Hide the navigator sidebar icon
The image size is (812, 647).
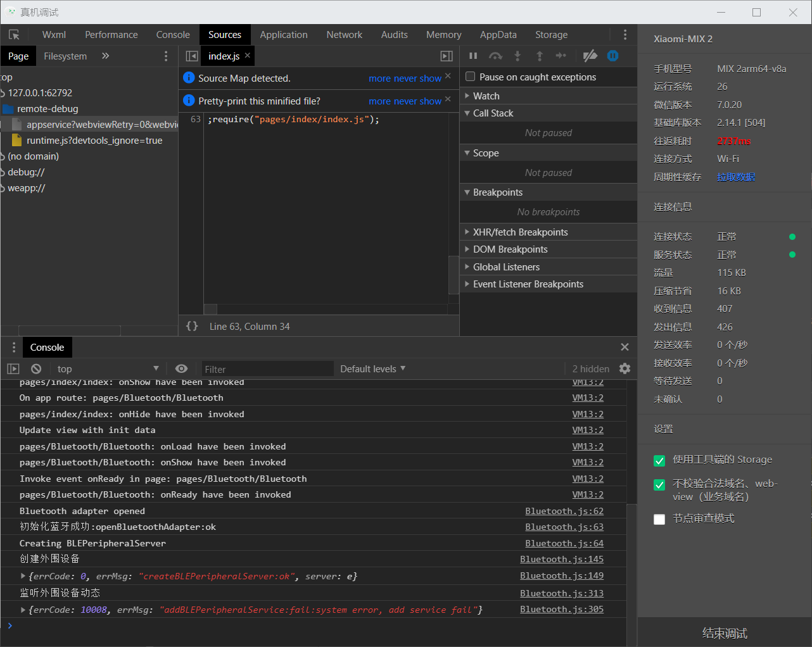click(x=192, y=56)
